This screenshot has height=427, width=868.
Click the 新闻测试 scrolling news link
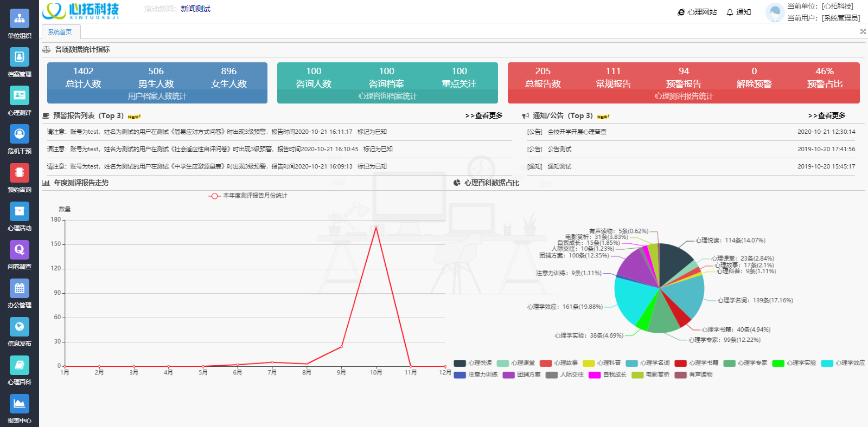pyautogui.click(x=195, y=9)
